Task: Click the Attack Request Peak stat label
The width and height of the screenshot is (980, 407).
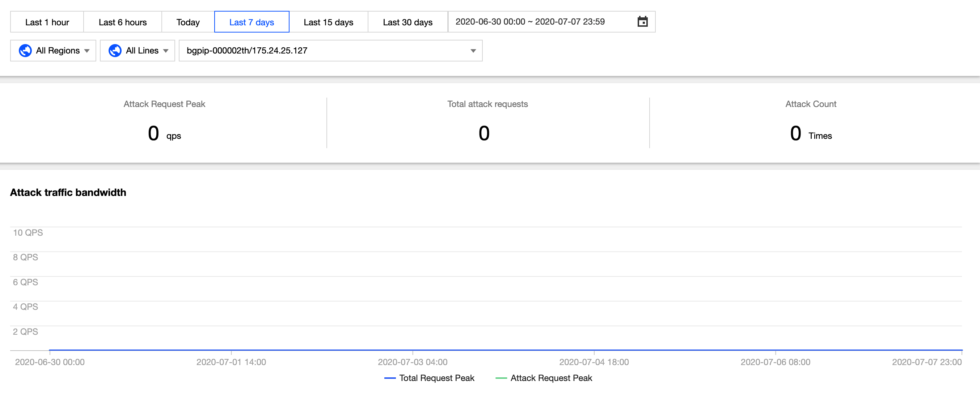Action: (x=164, y=104)
